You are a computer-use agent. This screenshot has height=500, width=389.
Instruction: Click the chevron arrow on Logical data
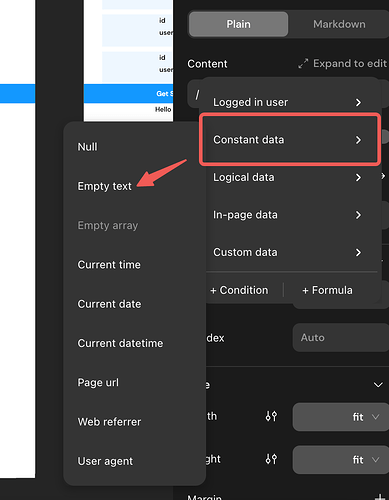coord(358,177)
